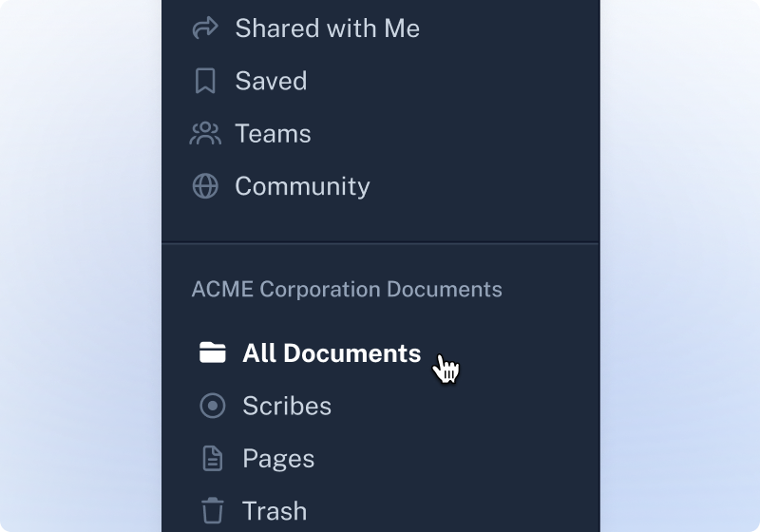
Task: Select All Documents label
Action: (x=332, y=352)
